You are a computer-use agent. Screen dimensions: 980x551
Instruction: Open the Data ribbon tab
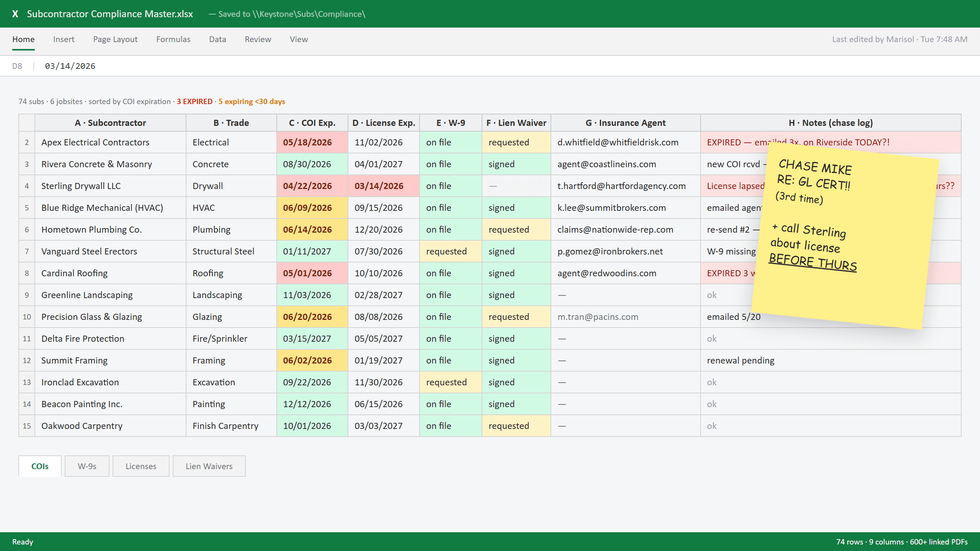[217, 39]
